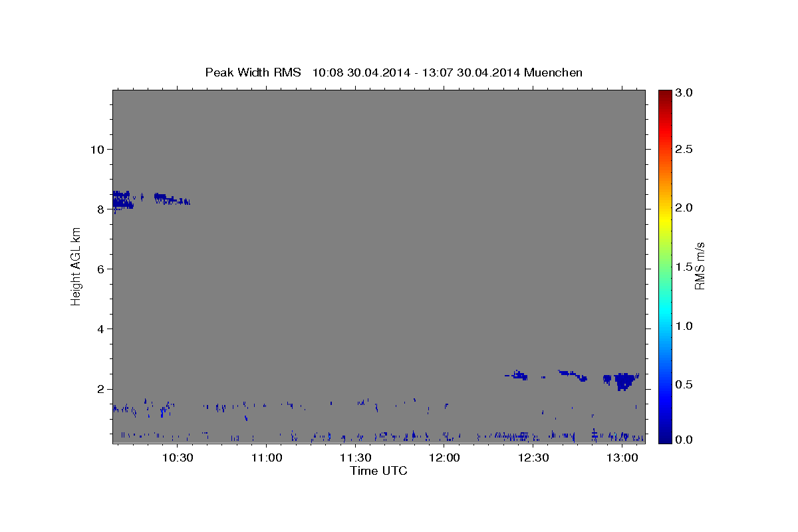
Task: Click the 10:30 time tick label
Action: coord(178,458)
